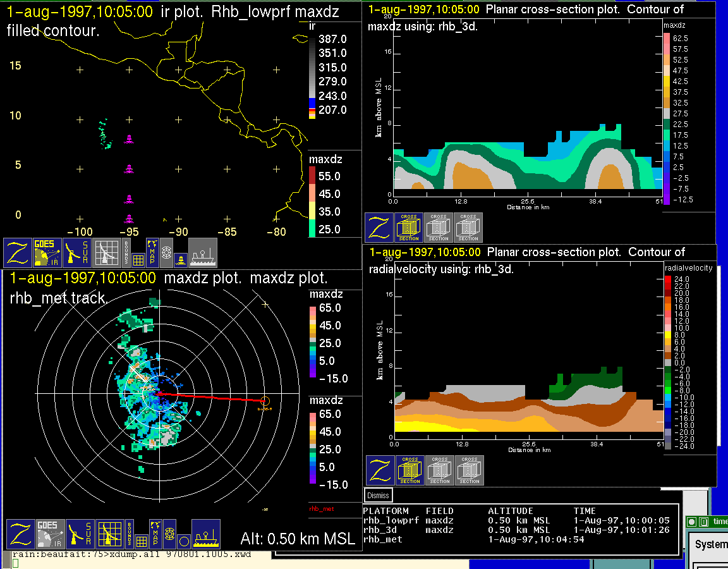Select the GOES IR satellite icon in top-left toolbar
The width and height of the screenshot is (728, 569).
pyautogui.click(x=48, y=253)
